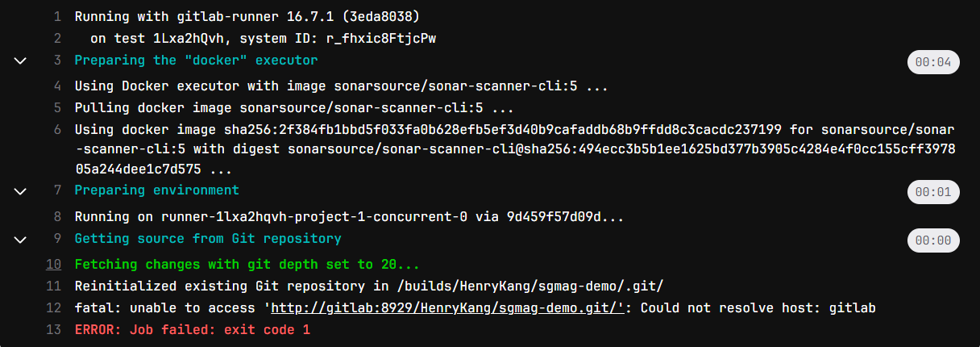The height and width of the screenshot is (347, 980).
Task: Click Getting source from Git repository header
Action: tap(207, 239)
